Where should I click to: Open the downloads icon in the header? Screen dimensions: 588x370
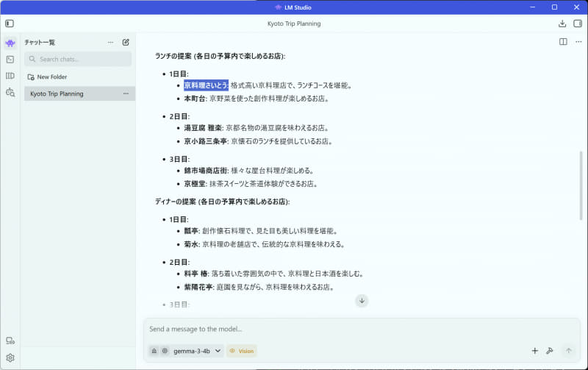[562, 24]
